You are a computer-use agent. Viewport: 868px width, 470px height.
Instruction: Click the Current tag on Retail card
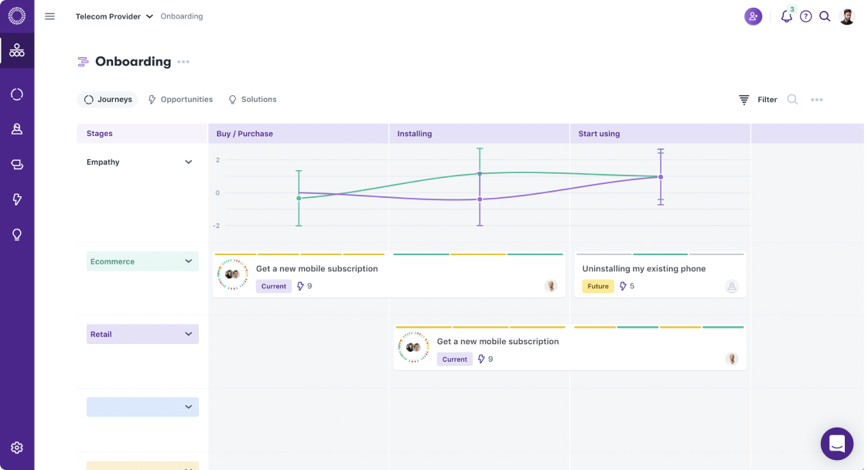[x=454, y=359]
